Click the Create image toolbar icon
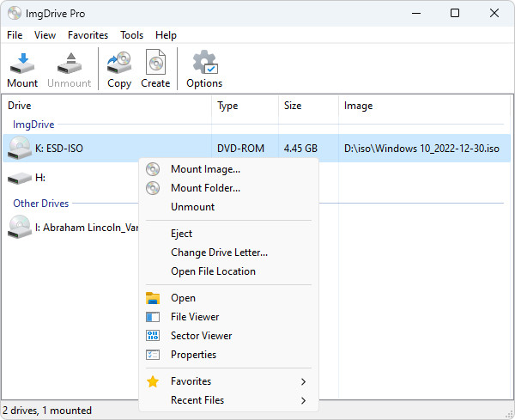 pos(155,62)
